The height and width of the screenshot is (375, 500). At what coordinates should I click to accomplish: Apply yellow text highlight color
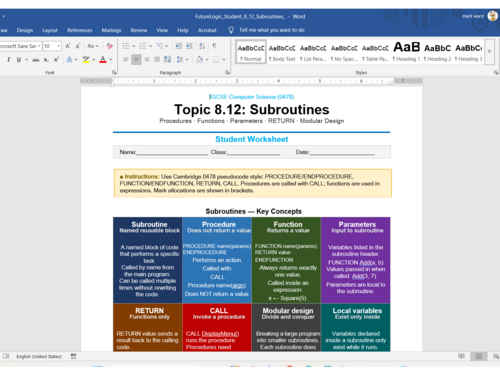click(86, 60)
